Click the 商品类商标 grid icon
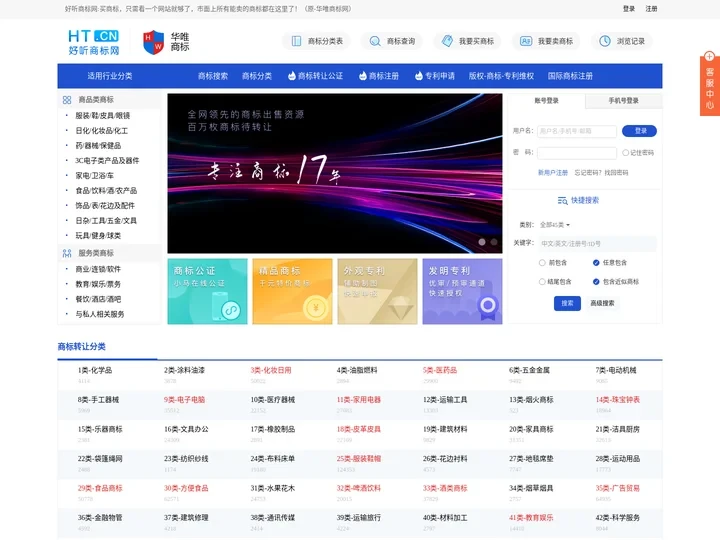720x540 pixels. [x=67, y=100]
